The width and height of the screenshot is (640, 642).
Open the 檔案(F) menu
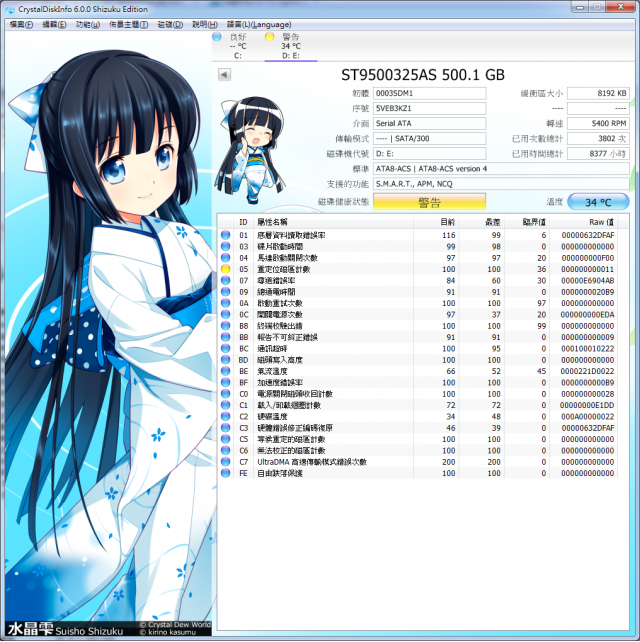(21, 25)
